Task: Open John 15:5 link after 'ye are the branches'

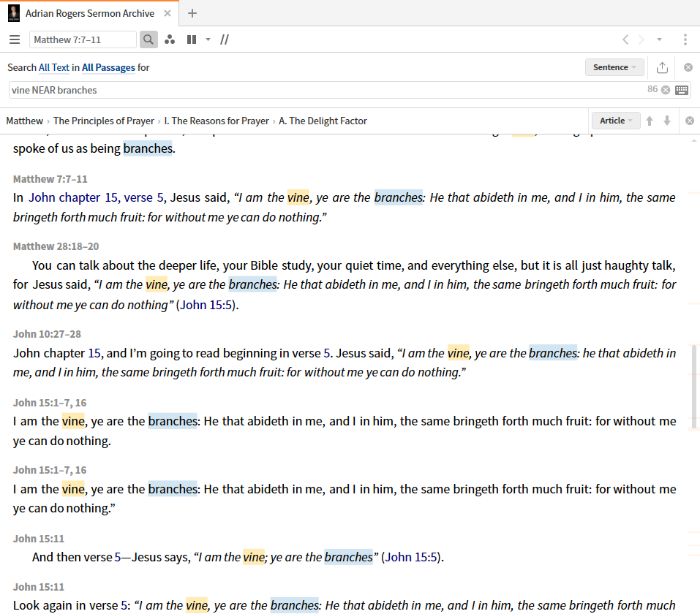Action: coord(411,557)
